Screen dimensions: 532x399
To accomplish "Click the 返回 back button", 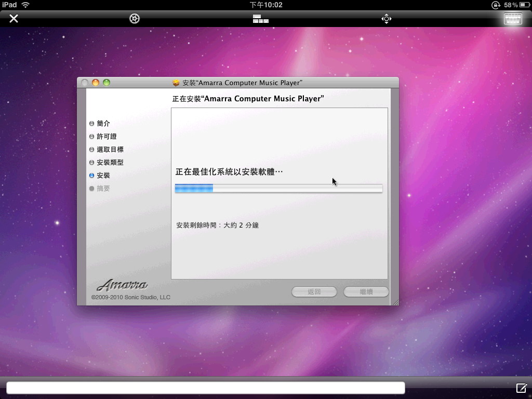I will pyautogui.click(x=314, y=292).
